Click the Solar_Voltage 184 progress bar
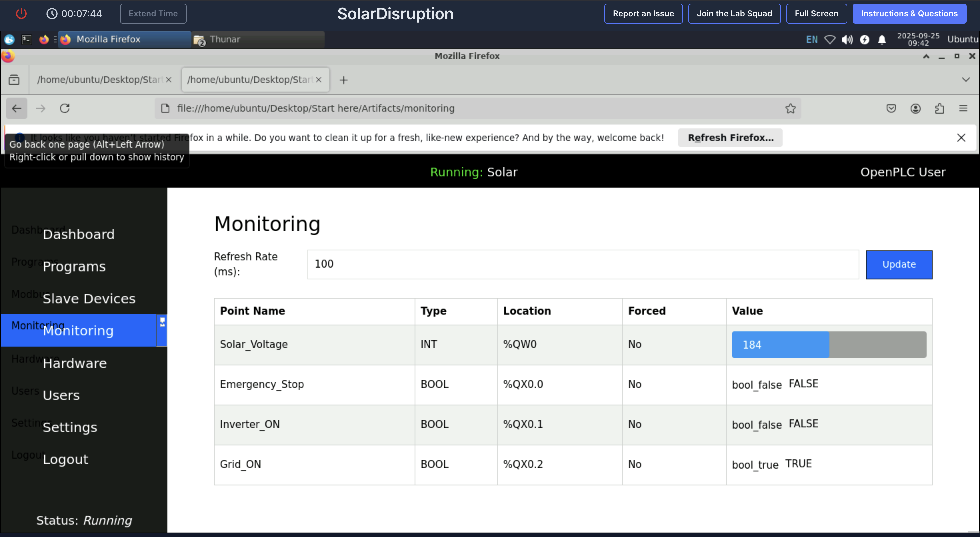The image size is (980, 537). (829, 345)
